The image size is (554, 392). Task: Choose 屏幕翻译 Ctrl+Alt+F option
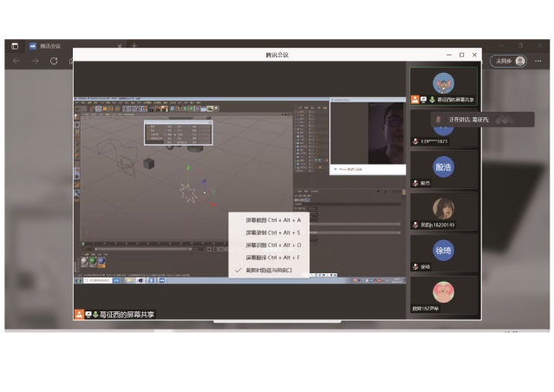pyautogui.click(x=272, y=258)
